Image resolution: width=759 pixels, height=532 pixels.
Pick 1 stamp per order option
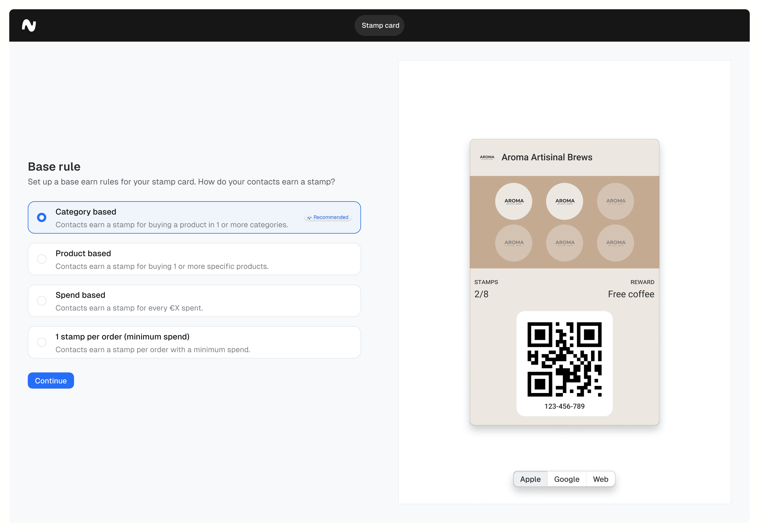click(x=42, y=342)
